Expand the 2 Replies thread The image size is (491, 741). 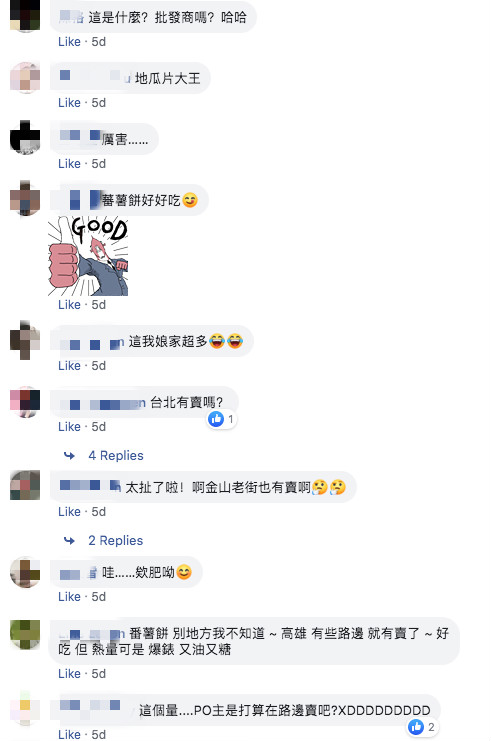[x=115, y=540]
